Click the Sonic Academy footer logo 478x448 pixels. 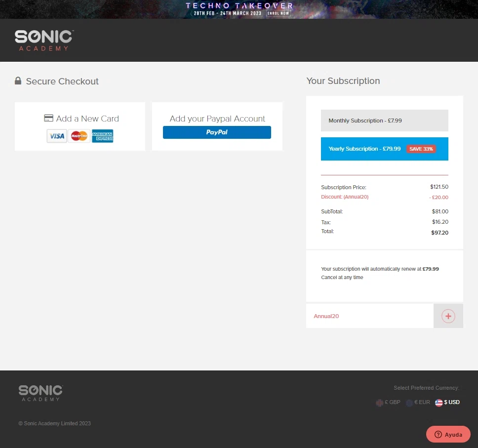pos(40,393)
